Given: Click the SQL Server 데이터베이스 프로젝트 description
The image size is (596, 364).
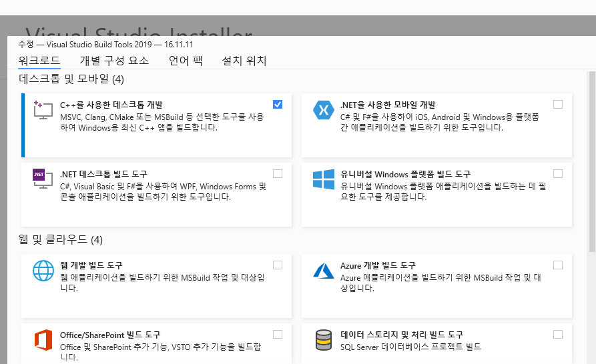Looking at the screenshot, I should pos(410,347).
